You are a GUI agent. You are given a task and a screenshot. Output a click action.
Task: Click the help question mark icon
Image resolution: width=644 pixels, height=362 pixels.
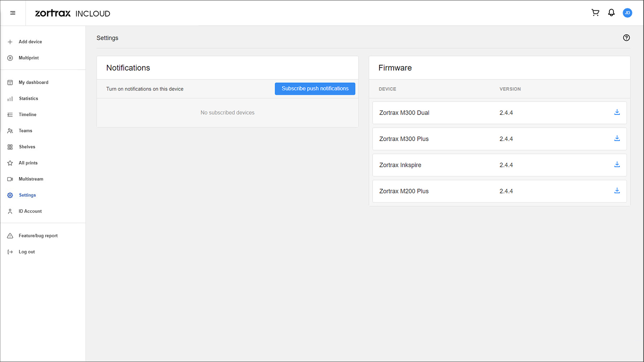pos(626,38)
